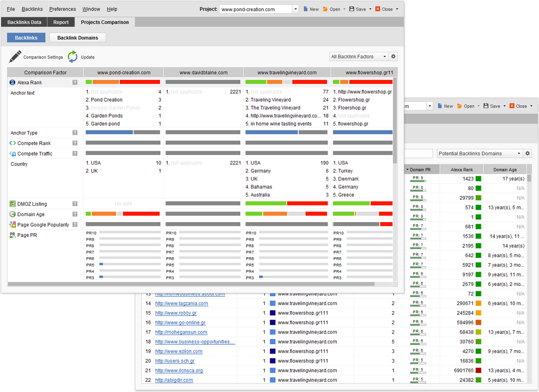The image size is (539, 392).
Task: Click 'Traveling Vineyard' anchor text entry
Action: click(x=271, y=100)
